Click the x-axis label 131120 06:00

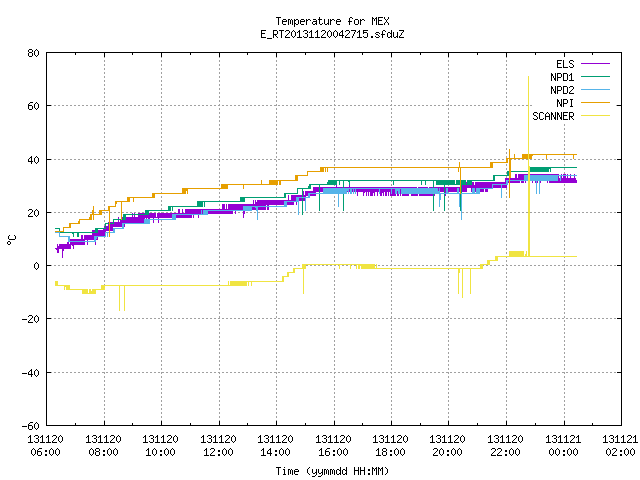click(45, 446)
